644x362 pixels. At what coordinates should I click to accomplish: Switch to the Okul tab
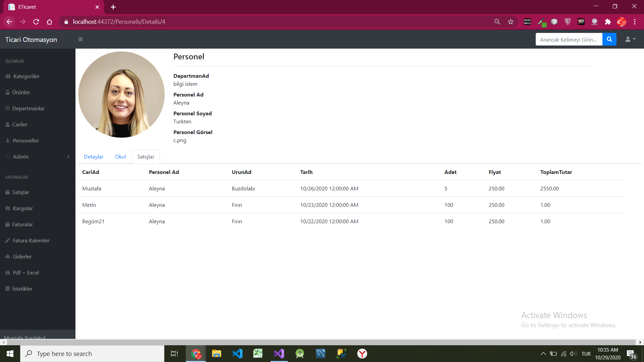click(x=120, y=157)
